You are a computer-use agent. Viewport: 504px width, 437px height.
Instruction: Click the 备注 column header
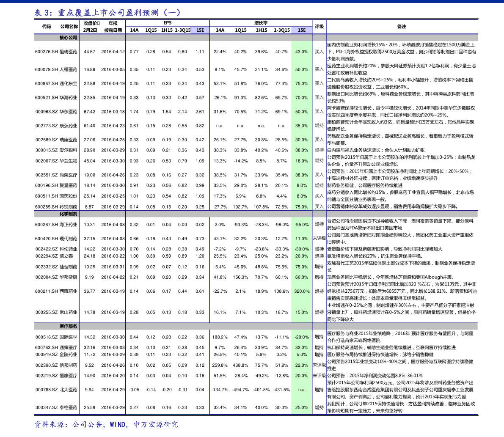(402, 27)
